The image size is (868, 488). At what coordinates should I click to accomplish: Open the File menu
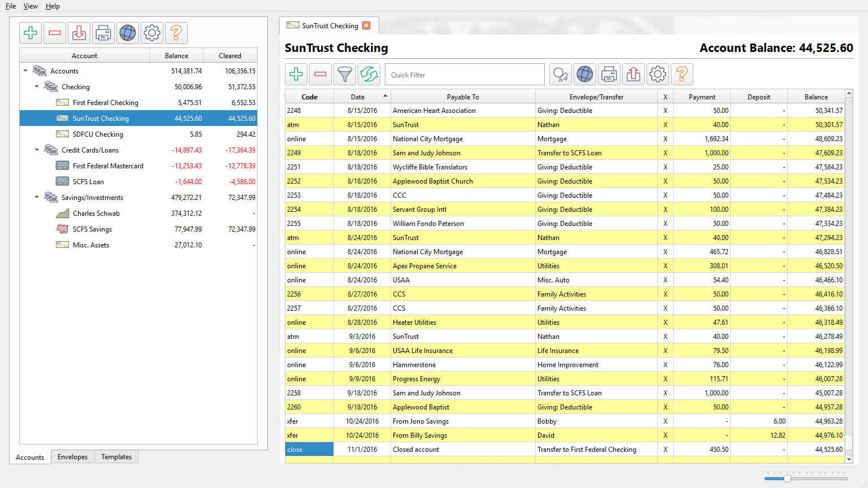pos(11,6)
